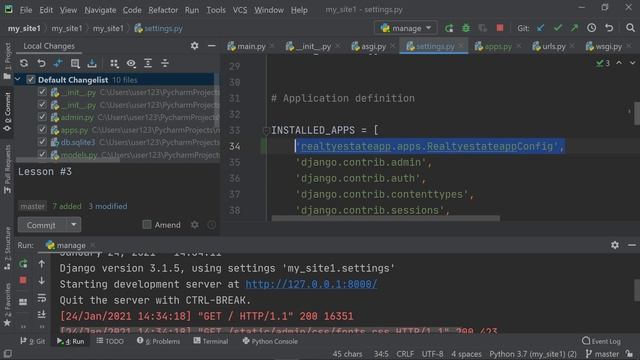This screenshot has height=360, width=640.
Task: Open Commit button dropdown arrow
Action: click(x=73, y=225)
